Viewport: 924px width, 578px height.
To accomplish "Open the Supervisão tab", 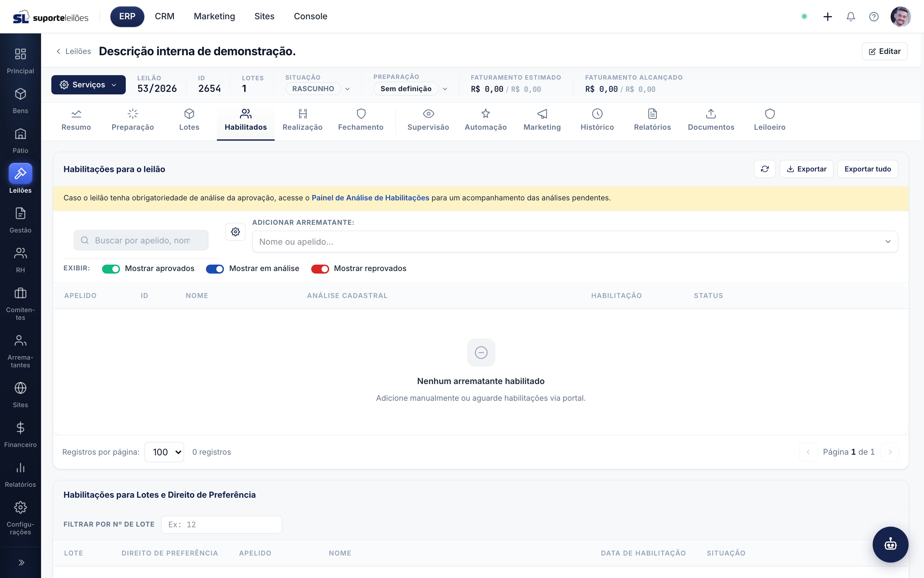I will [428, 120].
